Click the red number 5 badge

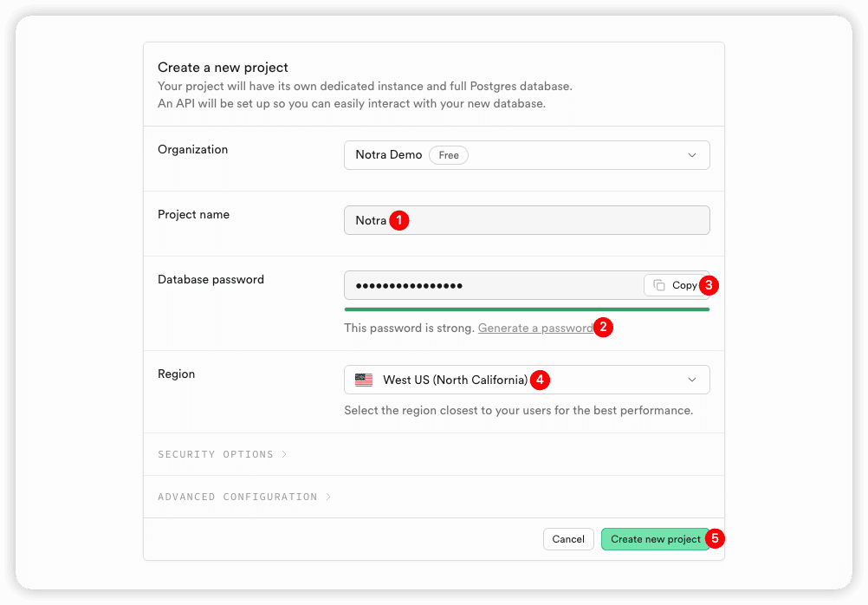(x=715, y=538)
